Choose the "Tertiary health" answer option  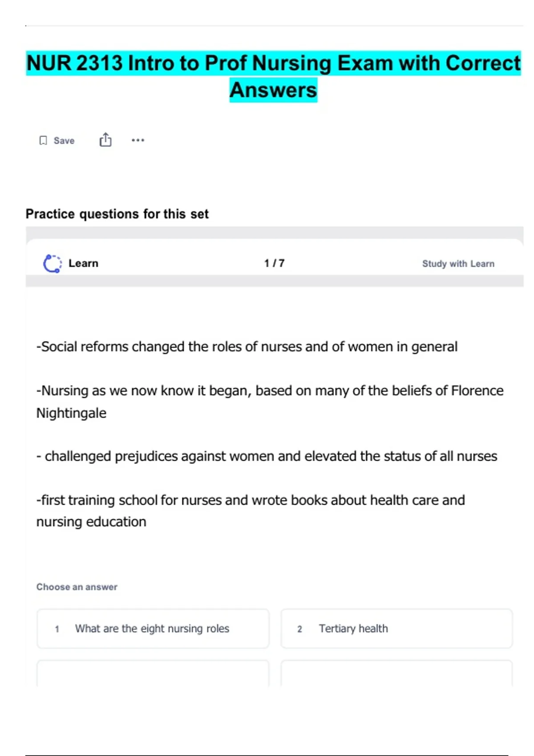pos(353,628)
